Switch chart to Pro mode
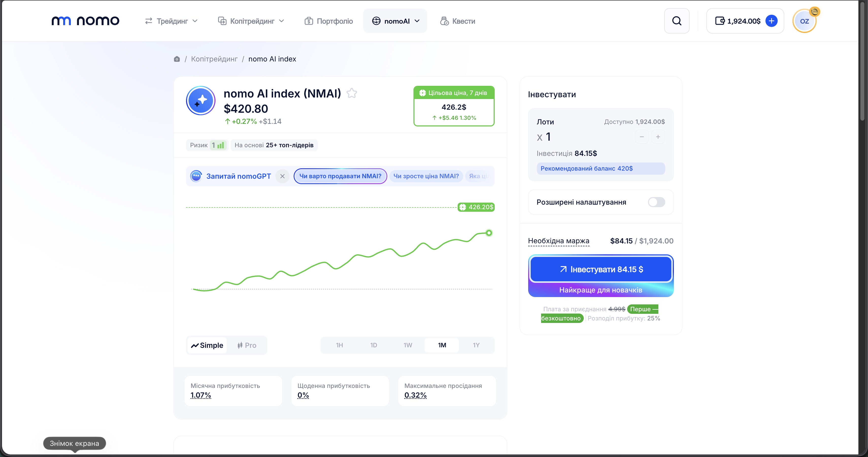The image size is (868, 457). click(x=247, y=345)
